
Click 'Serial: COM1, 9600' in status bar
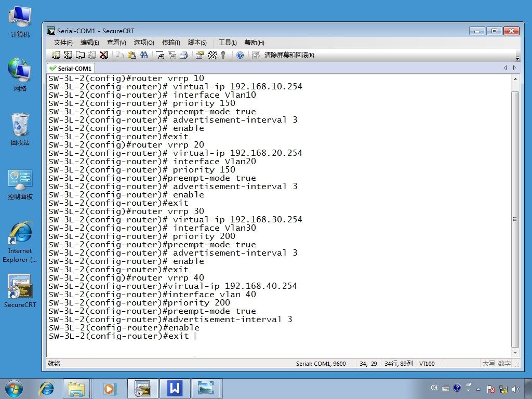(321, 364)
